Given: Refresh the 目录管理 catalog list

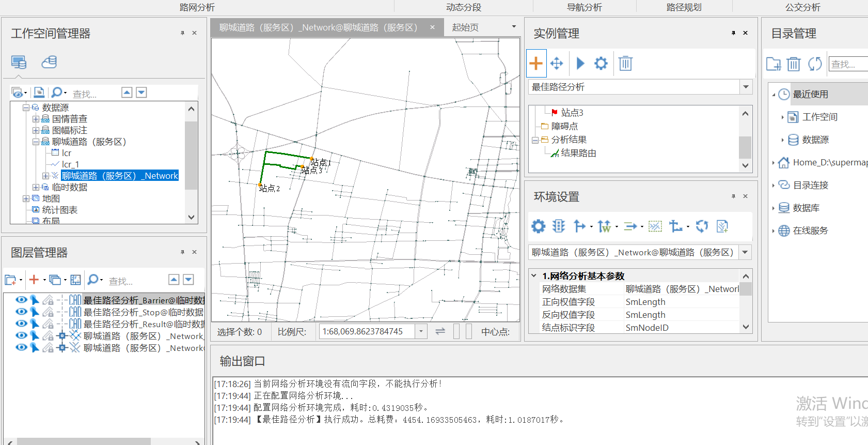Looking at the screenshot, I should 815,64.
